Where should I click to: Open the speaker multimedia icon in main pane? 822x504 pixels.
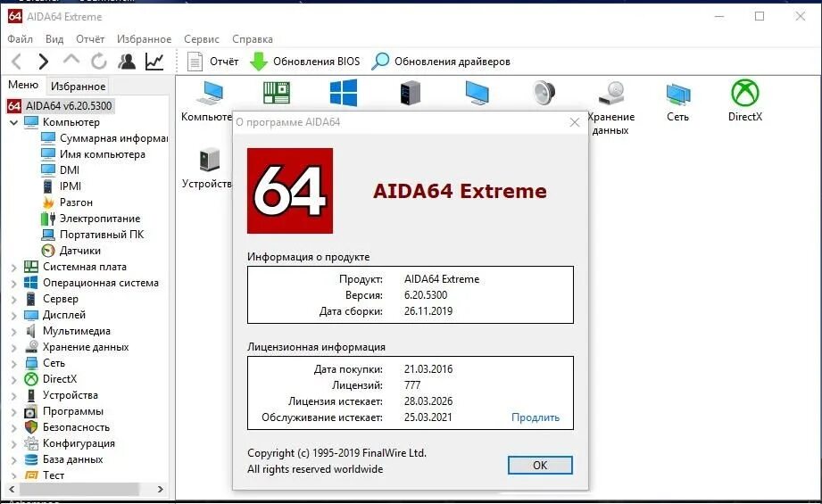click(544, 94)
